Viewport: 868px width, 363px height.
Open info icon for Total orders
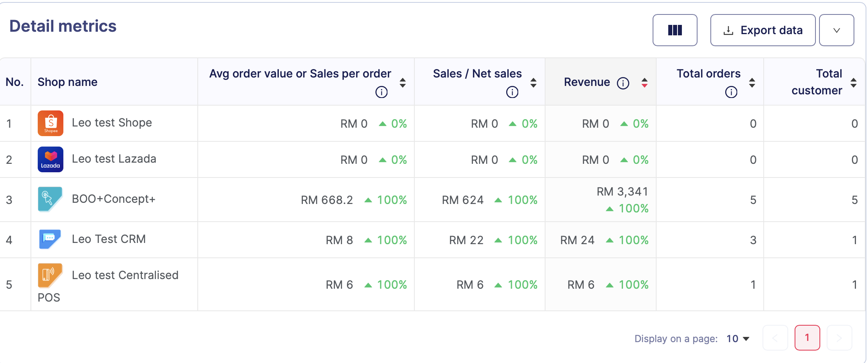tap(731, 92)
